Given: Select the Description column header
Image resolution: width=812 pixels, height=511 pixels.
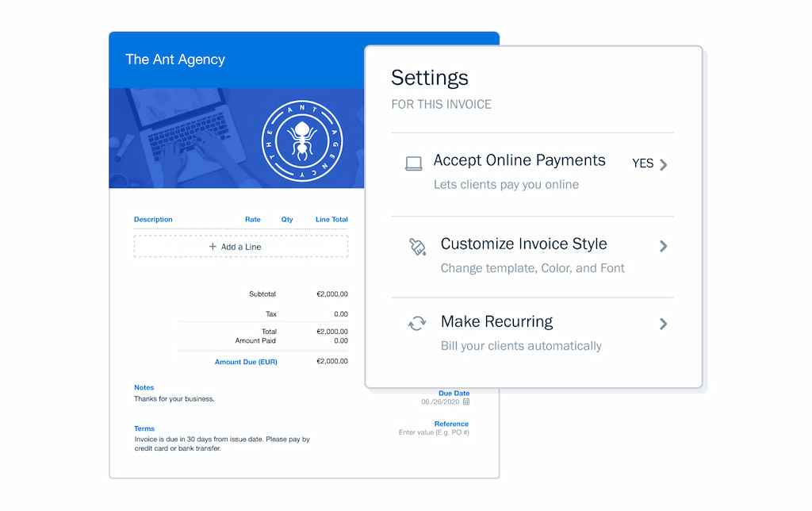Looking at the screenshot, I should click(153, 219).
